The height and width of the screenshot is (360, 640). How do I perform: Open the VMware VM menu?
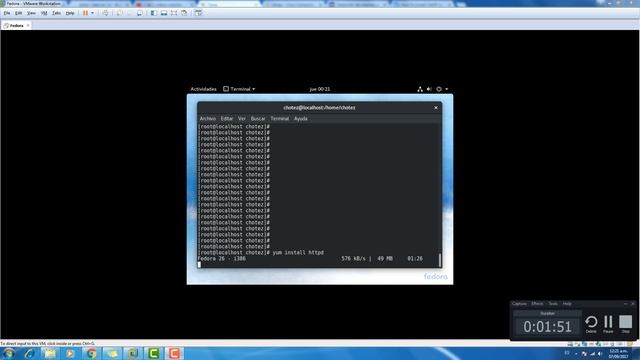(44, 13)
